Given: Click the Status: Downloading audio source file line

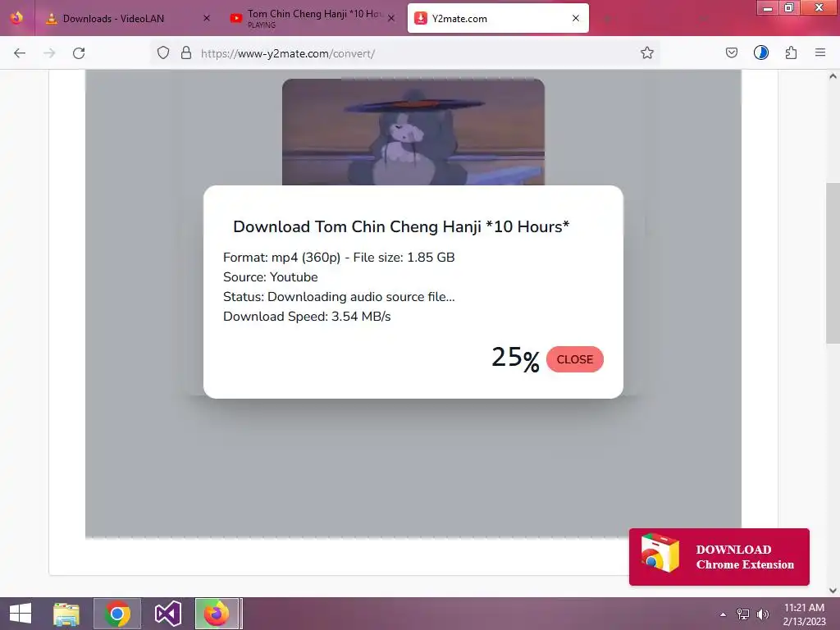Looking at the screenshot, I should 339,297.
